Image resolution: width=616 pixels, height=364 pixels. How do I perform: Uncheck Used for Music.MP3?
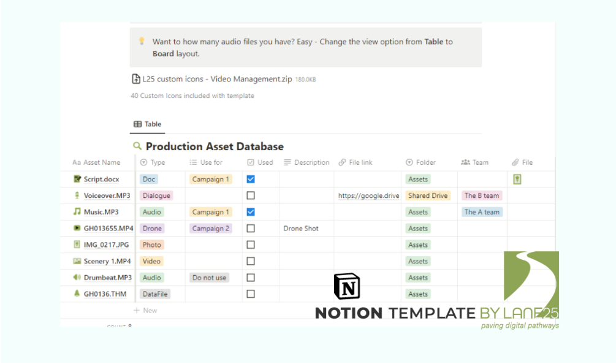click(x=251, y=211)
